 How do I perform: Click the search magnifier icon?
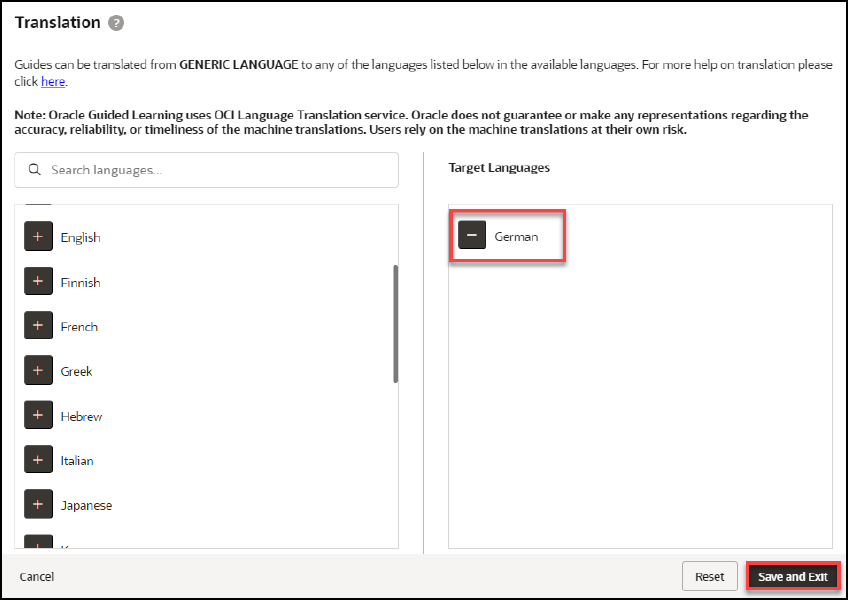(x=34, y=170)
